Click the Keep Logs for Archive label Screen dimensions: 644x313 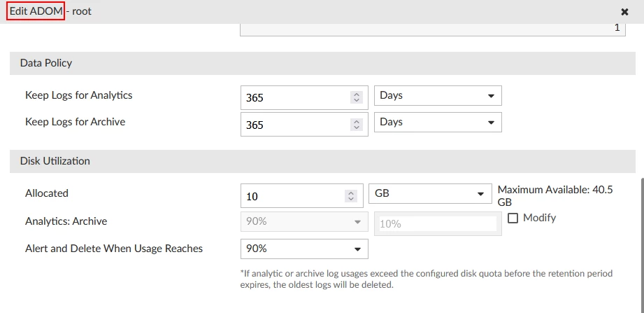click(x=75, y=122)
